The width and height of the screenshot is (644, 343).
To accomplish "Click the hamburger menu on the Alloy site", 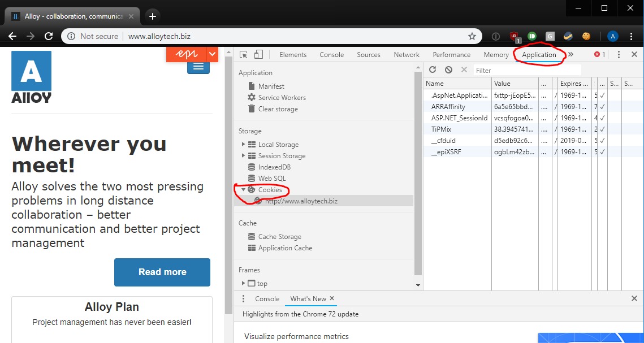I will (198, 67).
